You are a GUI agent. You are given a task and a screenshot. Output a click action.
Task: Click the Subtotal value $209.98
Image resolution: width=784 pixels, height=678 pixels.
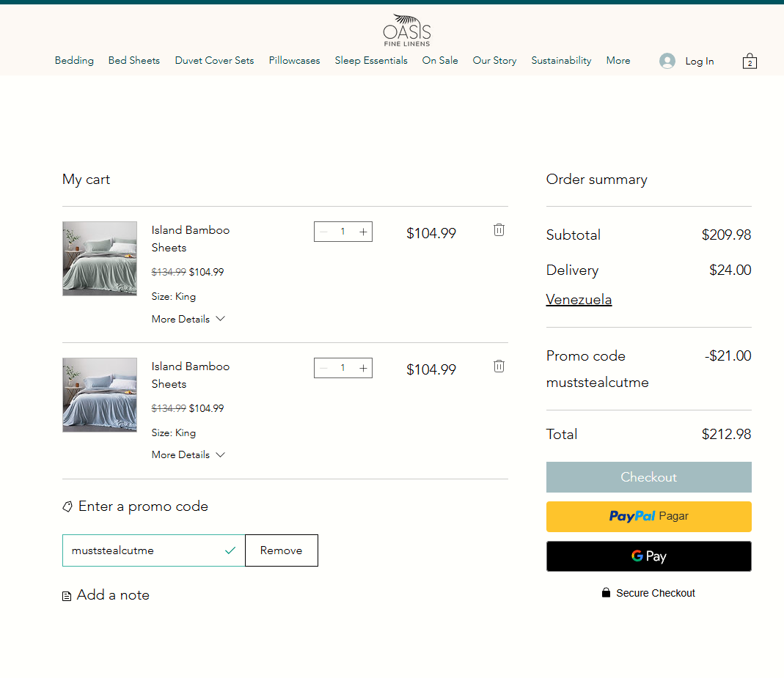pos(726,235)
